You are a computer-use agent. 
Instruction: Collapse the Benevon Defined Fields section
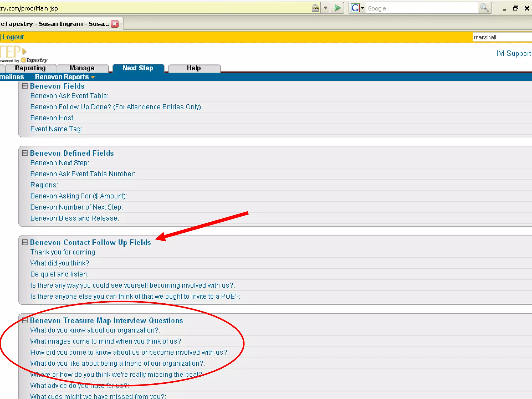(x=25, y=153)
